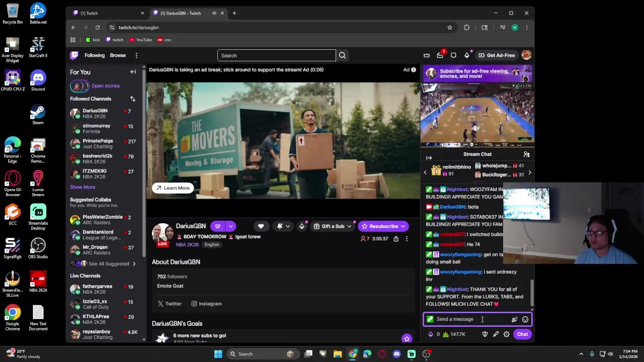Open OBS Studio desktop shortcut
The height and width of the screenshot is (362, 644).
pyautogui.click(x=38, y=248)
